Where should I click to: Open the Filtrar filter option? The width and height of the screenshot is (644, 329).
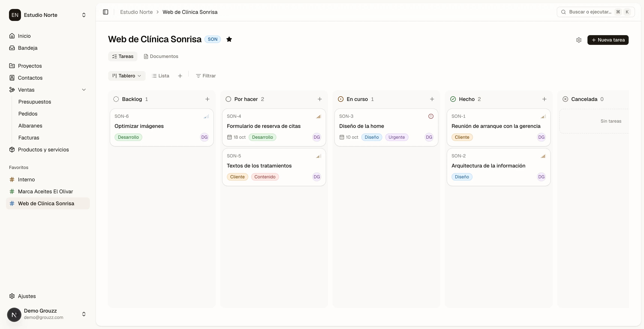tap(206, 76)
